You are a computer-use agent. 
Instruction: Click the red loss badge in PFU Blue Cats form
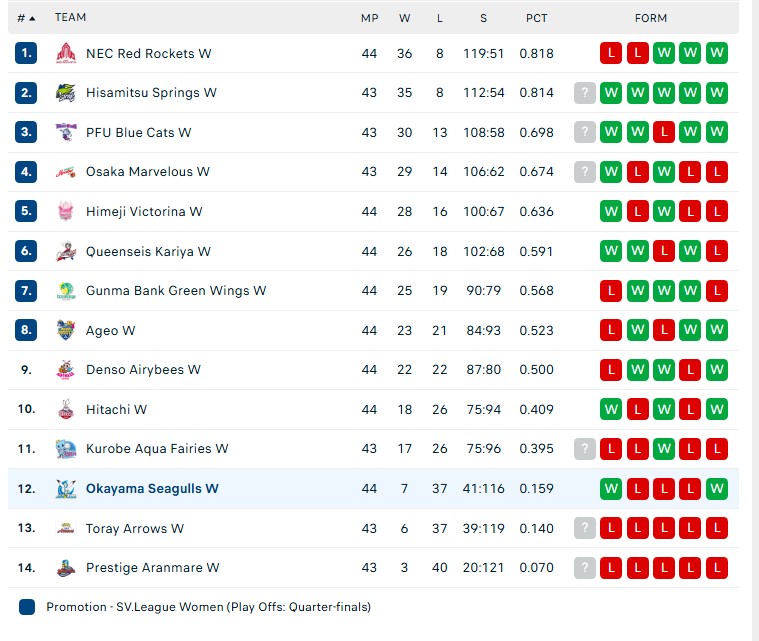tap(664, 132)
